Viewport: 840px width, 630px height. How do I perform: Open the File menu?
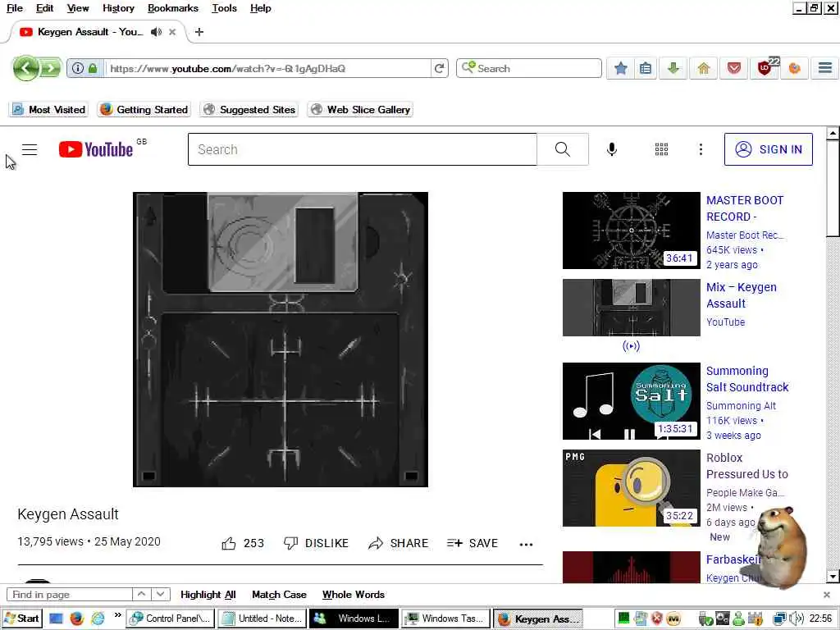coord(15,8)
